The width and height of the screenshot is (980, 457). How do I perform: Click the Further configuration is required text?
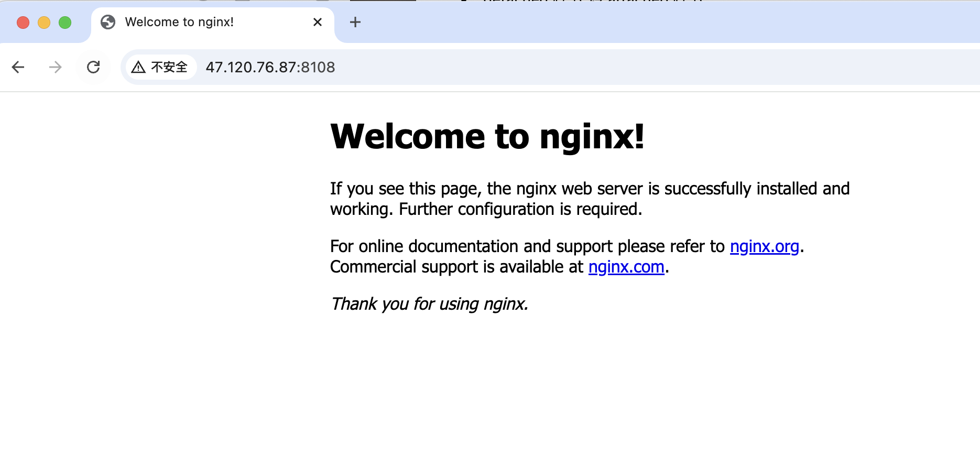coord(520,209)
